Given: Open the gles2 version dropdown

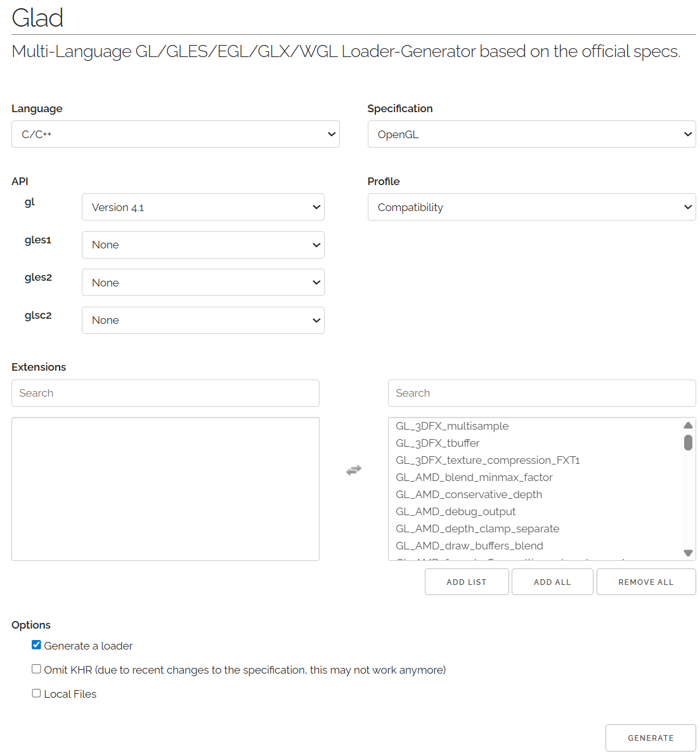Looking at the screenshot, I should (203, 283).
